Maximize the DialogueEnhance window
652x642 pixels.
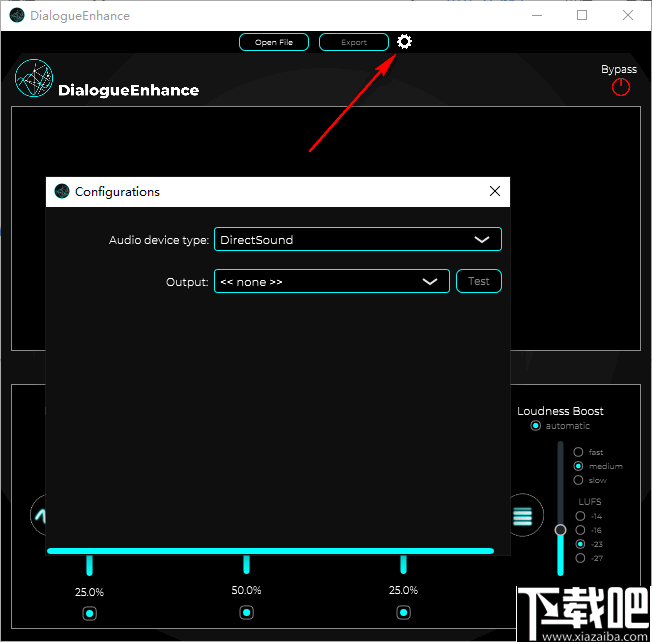point(582,15)
